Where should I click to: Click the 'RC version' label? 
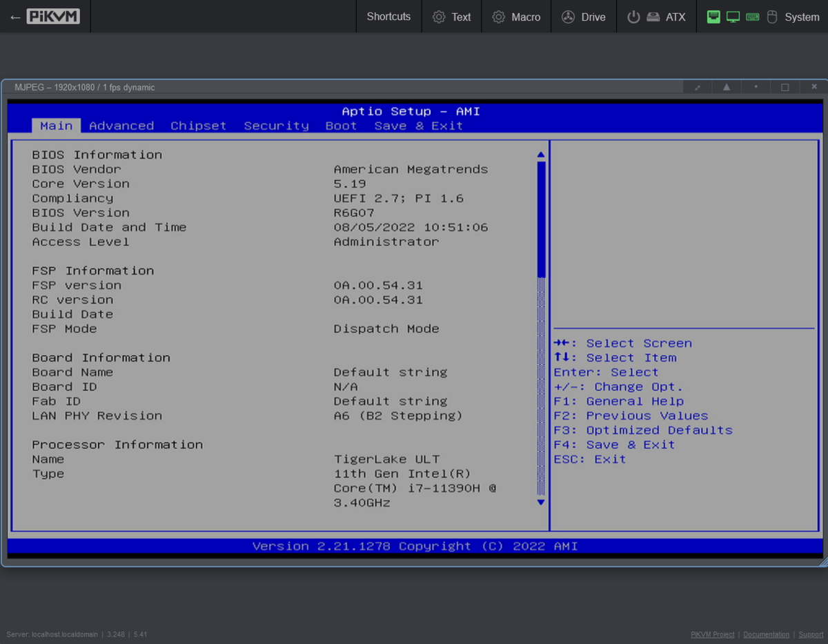(x=72, y=300)
